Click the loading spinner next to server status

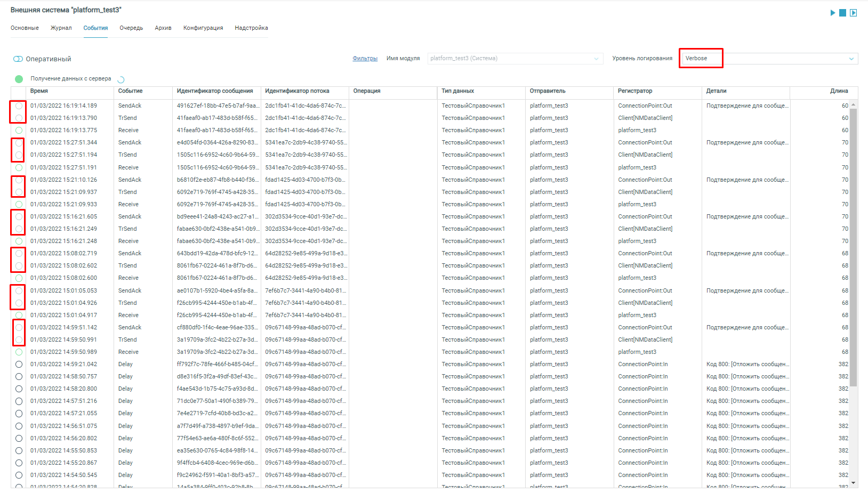[x=120, y=79]
